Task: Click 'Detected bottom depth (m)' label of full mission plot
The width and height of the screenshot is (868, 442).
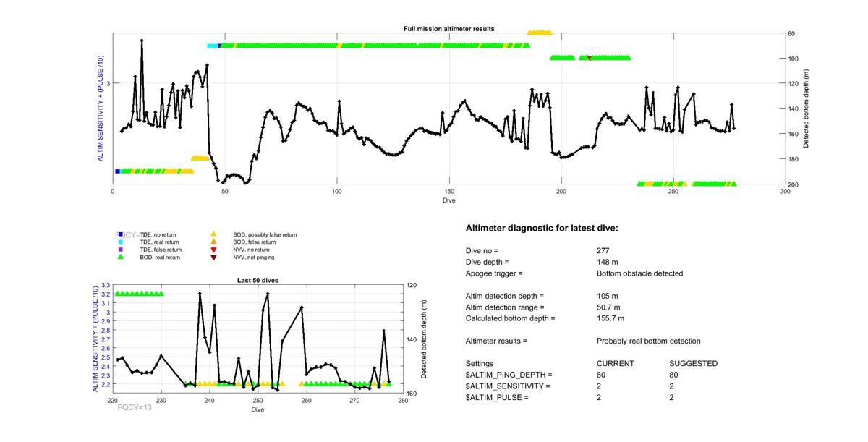Action: (807, 109)
